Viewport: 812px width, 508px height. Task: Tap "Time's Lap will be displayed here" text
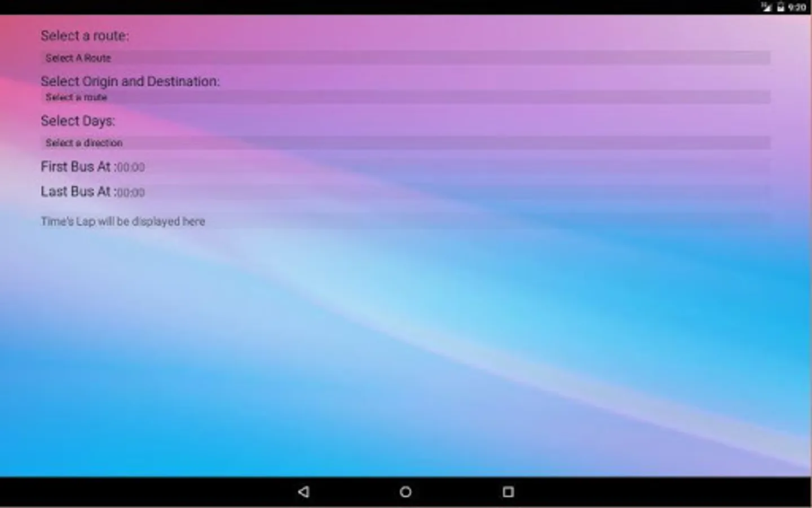(123, 221)
